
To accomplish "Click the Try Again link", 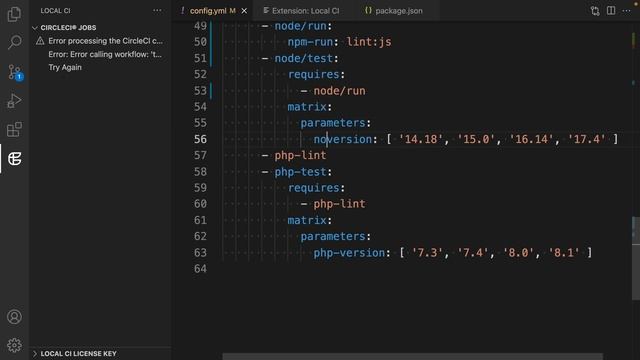I will click(65, 67).
